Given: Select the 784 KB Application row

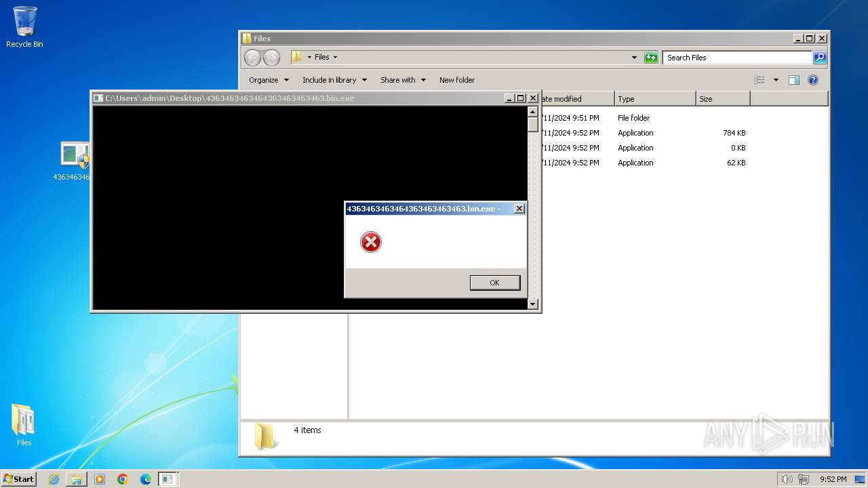Looking at the screenshot, I should (x=644, y=133).
